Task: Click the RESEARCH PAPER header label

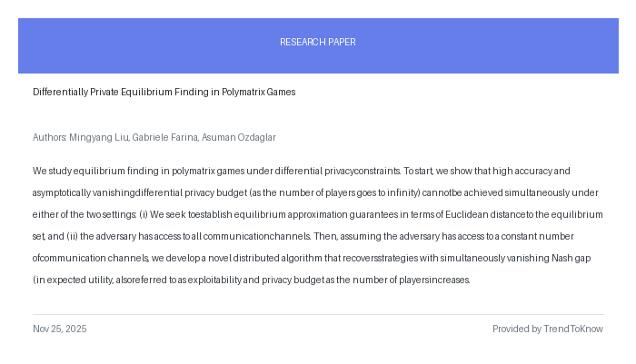Action: [x=318, y=42]
